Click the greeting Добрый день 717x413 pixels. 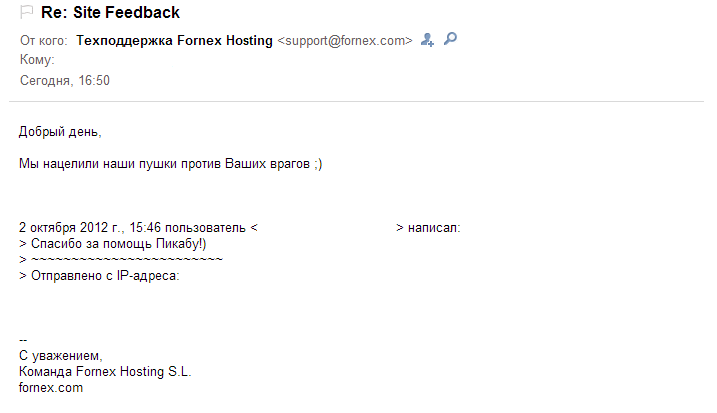coord(61,132)
